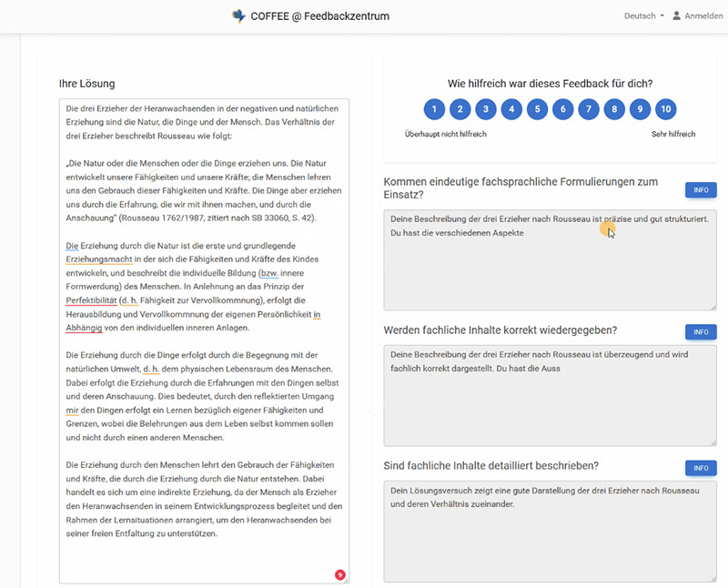The height and width of the screenshot is (588, 728).
Task: Click the resize handle of fachsprachliche feedback box
Action: coord(713,307)
